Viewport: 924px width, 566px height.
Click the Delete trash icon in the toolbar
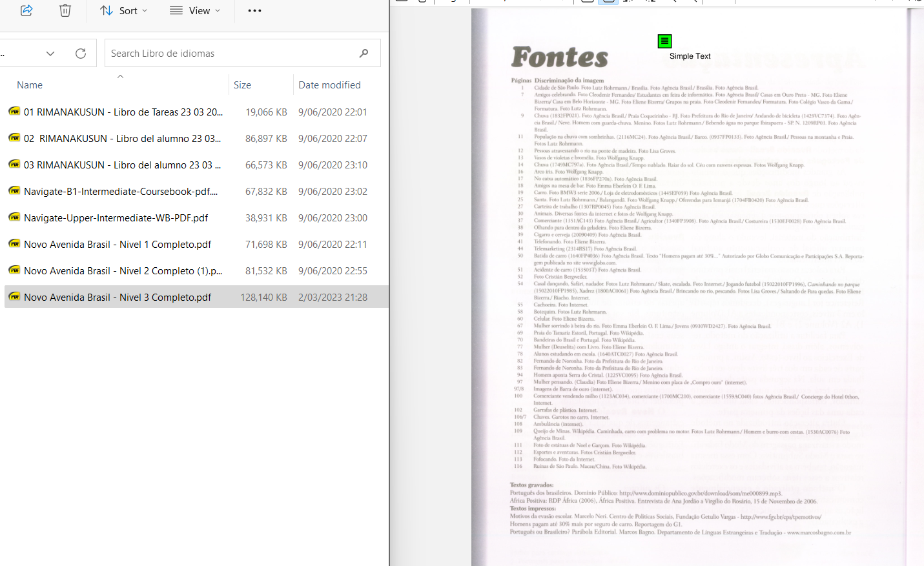(65, 10)
